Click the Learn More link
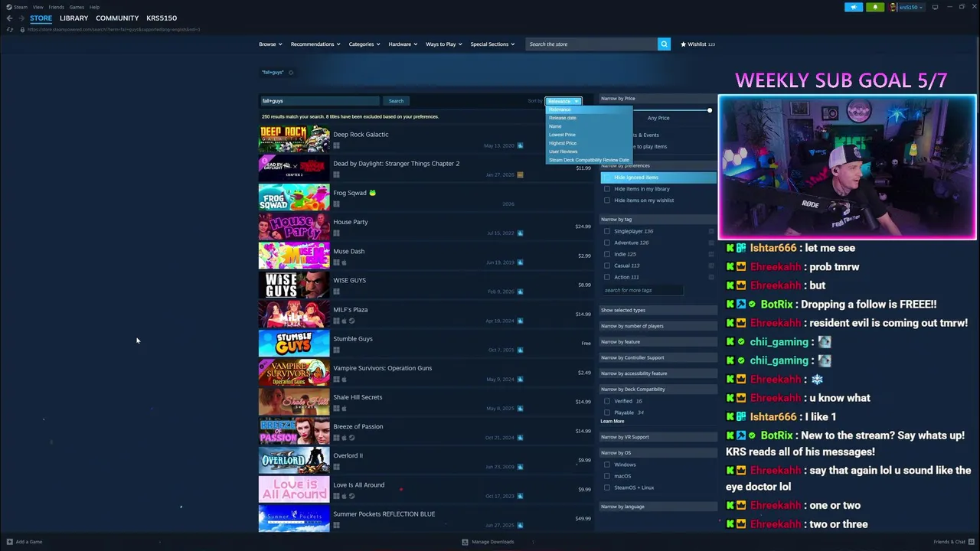Viewport: 980px width, 551px height. pyautogui.click(x=612, y=422)
